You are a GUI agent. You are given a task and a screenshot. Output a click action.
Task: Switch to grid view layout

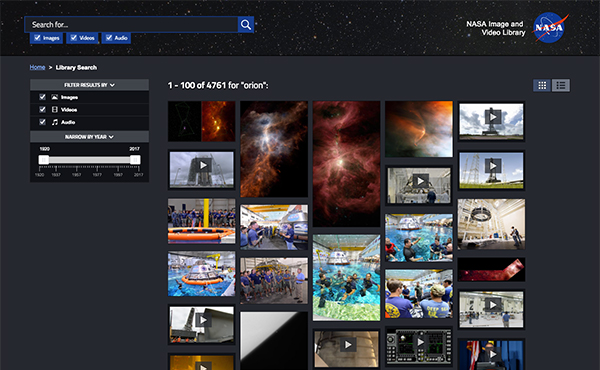pos(542,85)
